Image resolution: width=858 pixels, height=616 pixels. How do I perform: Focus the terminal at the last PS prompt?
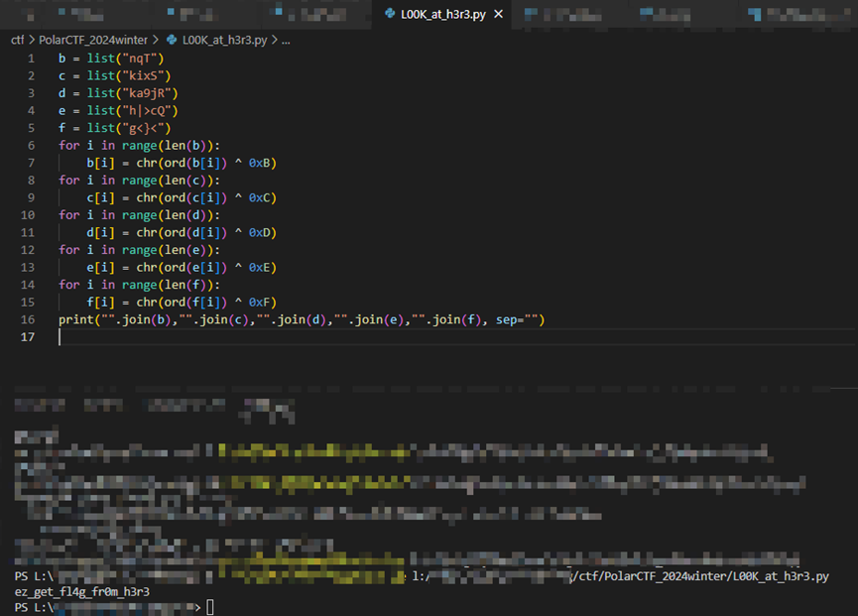tap(210, 607)
